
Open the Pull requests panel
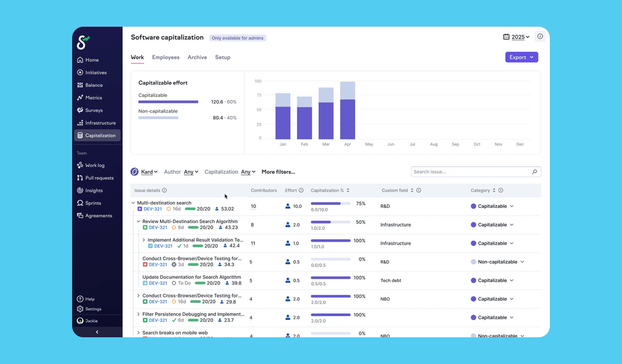coord(98,178)
